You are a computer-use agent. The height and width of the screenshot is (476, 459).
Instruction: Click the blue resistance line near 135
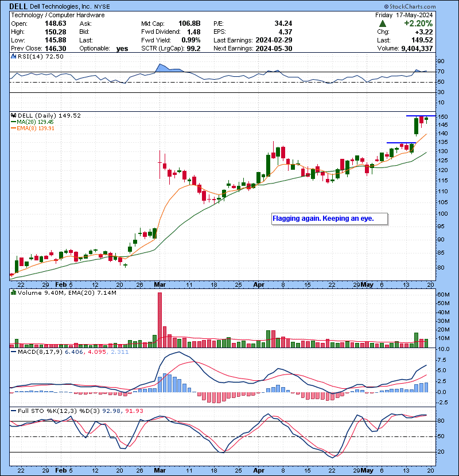pyautogui.click(x=401, y=143)
